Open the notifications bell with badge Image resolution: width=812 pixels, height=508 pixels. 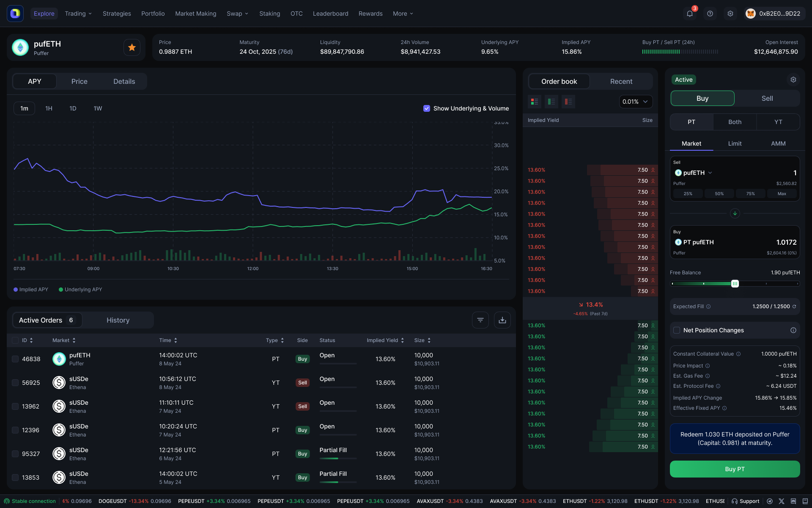[689, 13]
